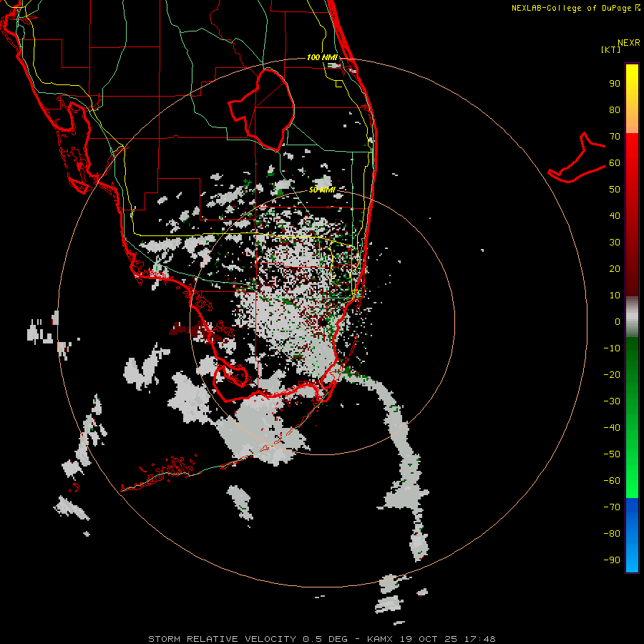Pick the gray zero-velocity segment of color bar

tap(632, 317)
